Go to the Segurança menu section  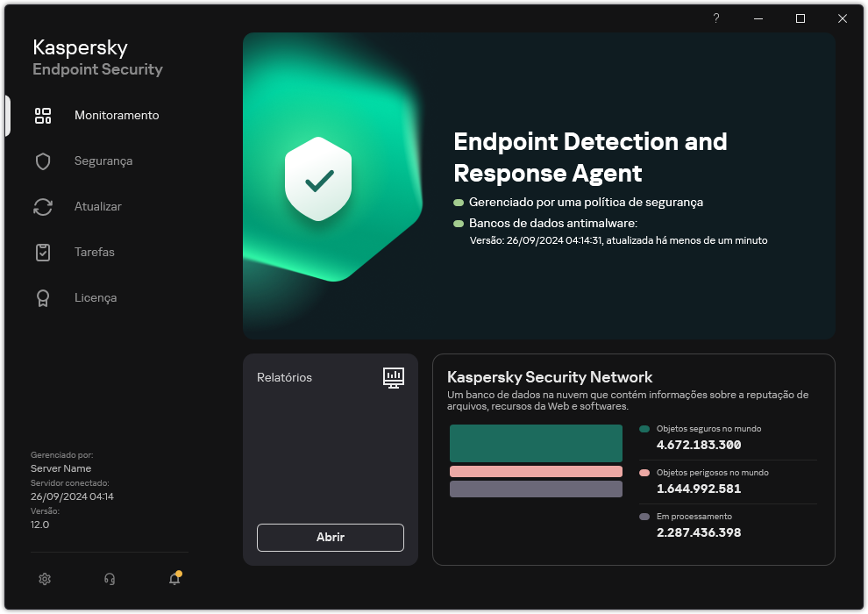point(103,161)
